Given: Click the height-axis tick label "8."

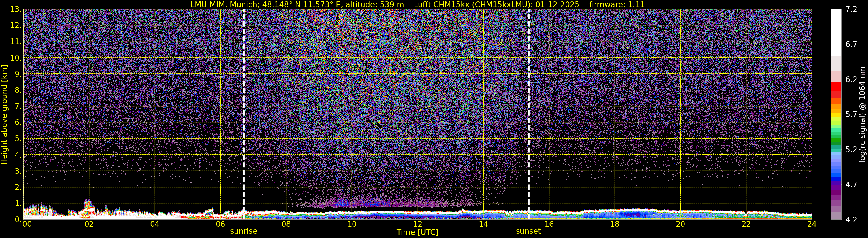Looking at the screenshot, I should pos(18,90).
